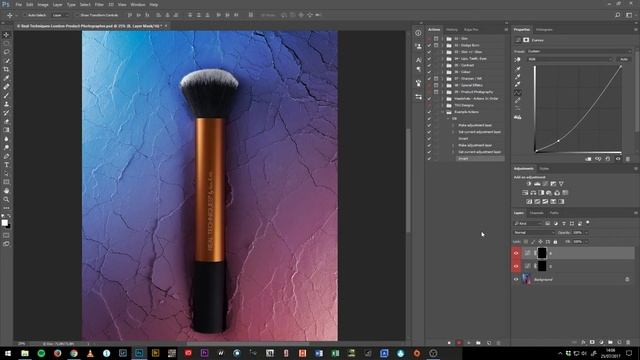Add a Brightness/Contrast adjustment
This screenshot has width=640, height=360.
[x=529, y=184]
